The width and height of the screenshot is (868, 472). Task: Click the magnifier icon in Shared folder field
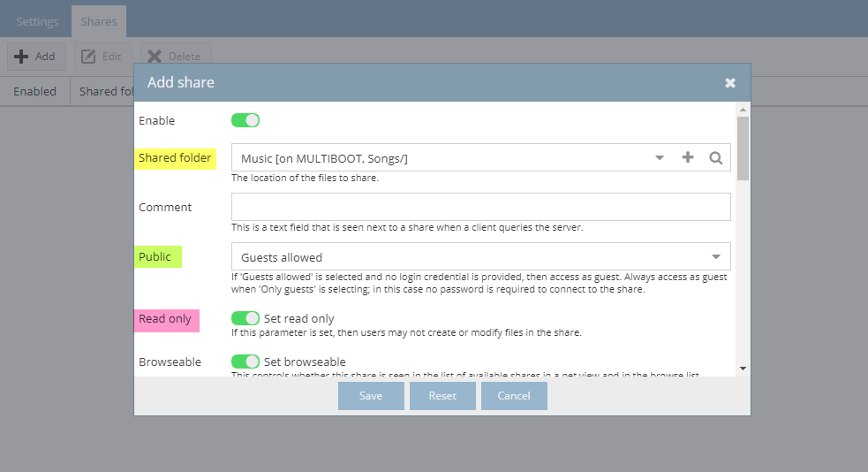click(716, 158)
